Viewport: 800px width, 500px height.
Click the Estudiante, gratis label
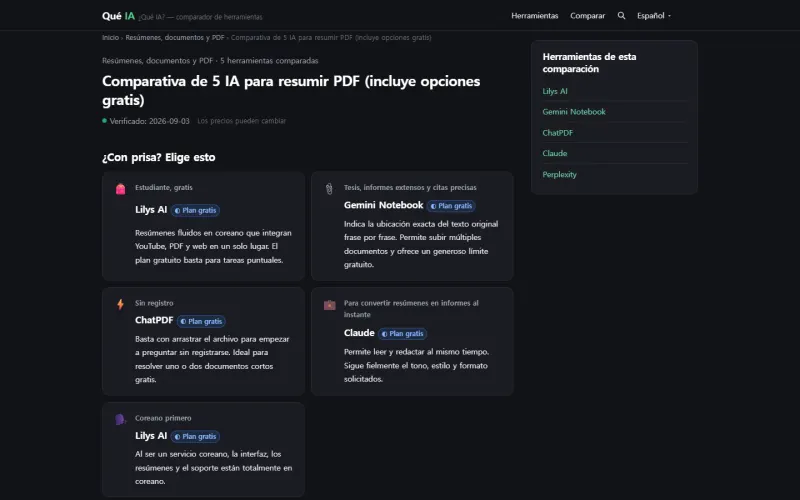click(164, 187)
